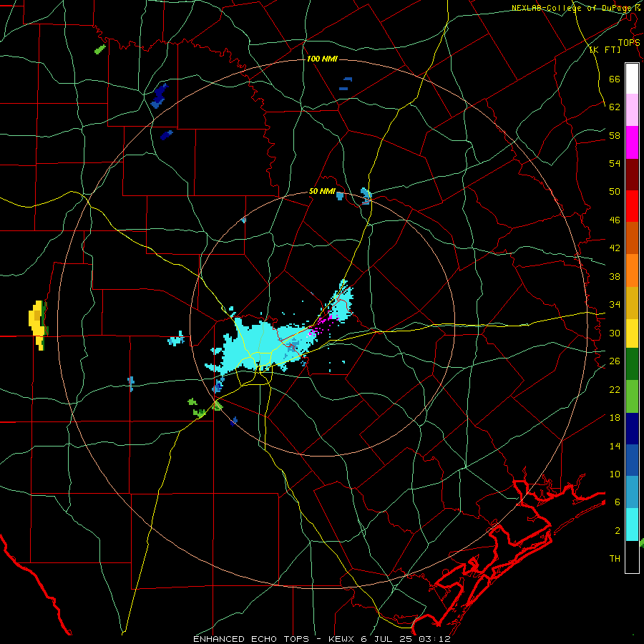Click the medium blue legend swatch
Screen dimensions: 644x644
632,460
